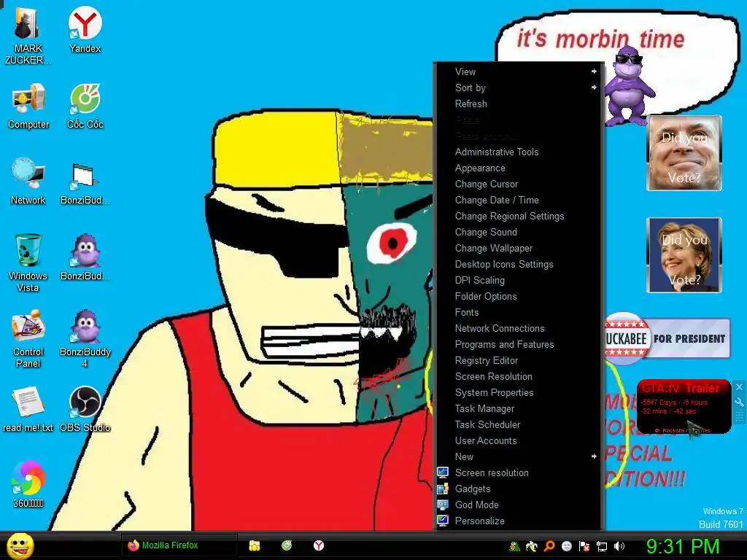Screen dimensions: 747x560
Task: Click the orange magnifier tray icon
Action: 549,546
